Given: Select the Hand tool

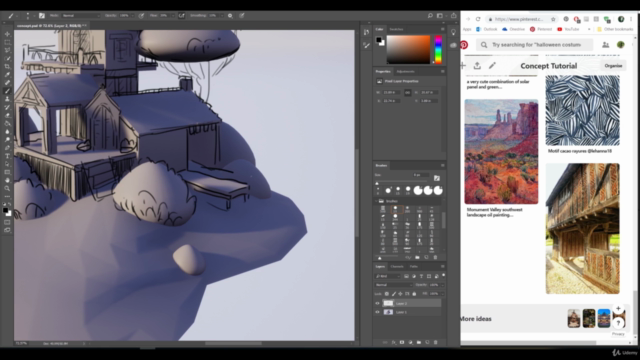Looking at the screenshot, I should (x=7, y=180).
